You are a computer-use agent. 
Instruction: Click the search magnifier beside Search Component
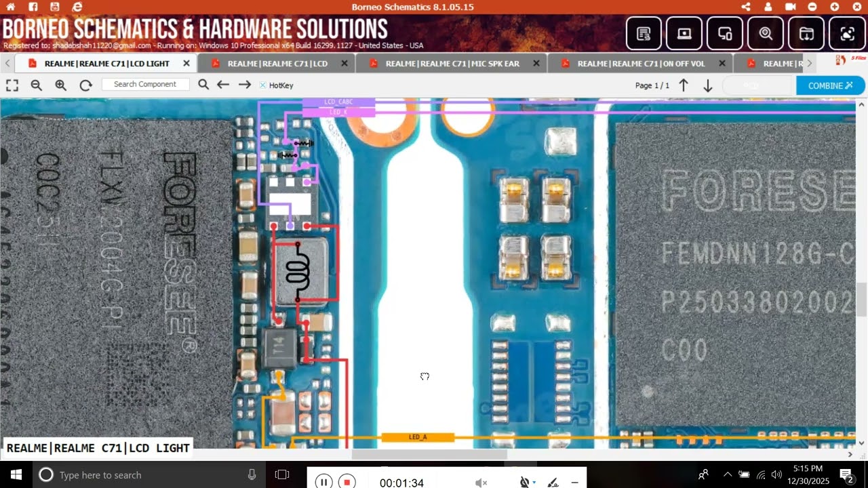pos(203,85)
